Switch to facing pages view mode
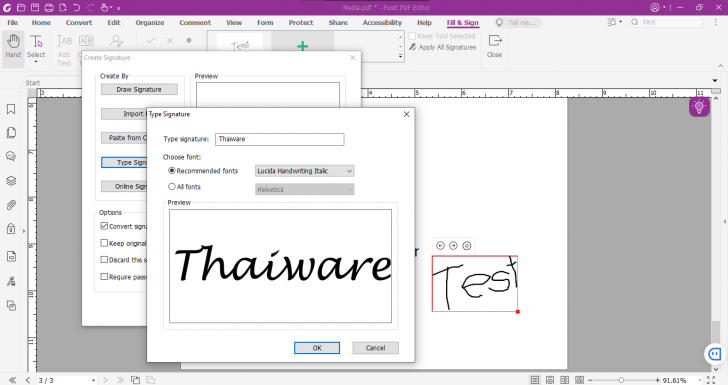 (565, 380)
